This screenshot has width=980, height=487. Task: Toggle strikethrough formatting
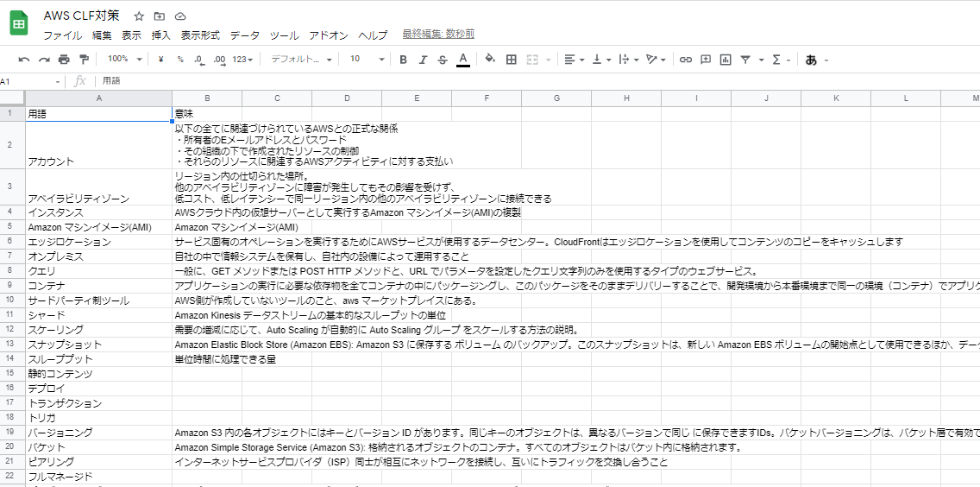443,60
